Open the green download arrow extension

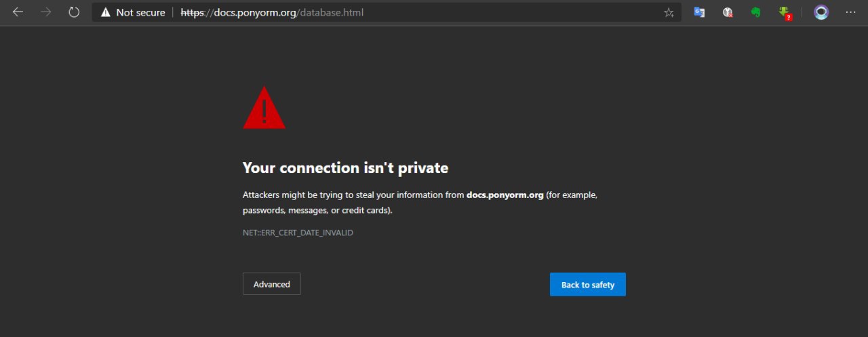785,12
